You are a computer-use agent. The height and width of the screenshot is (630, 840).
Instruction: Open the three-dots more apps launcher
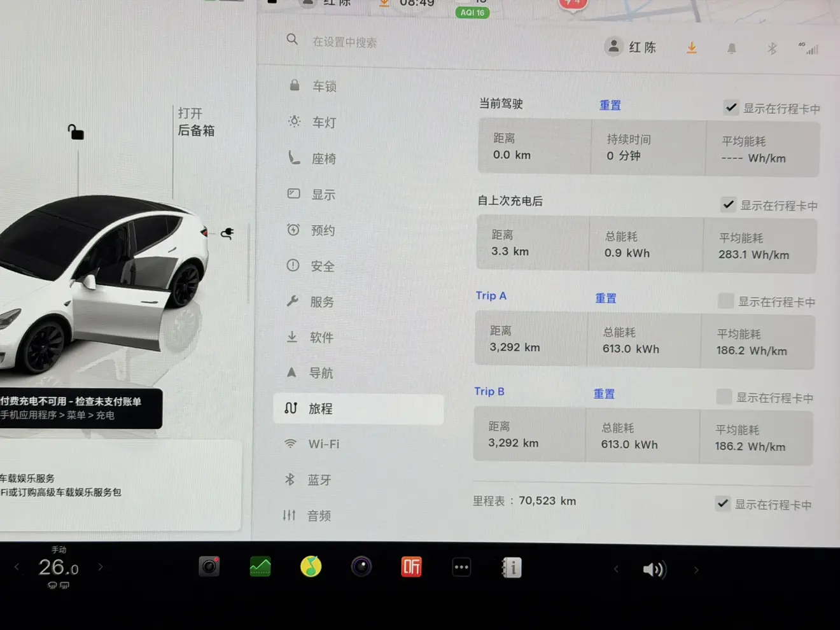tap(461, 567)
